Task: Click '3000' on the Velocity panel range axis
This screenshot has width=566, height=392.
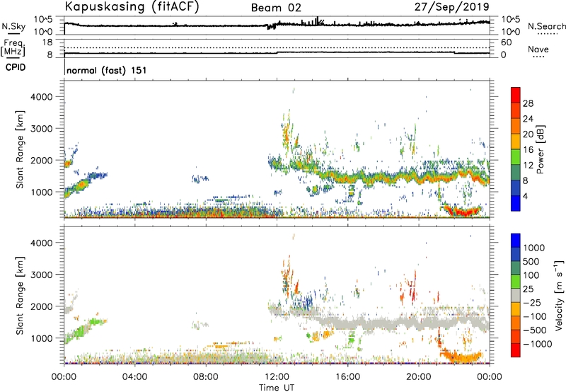Action: click(41, 275)
